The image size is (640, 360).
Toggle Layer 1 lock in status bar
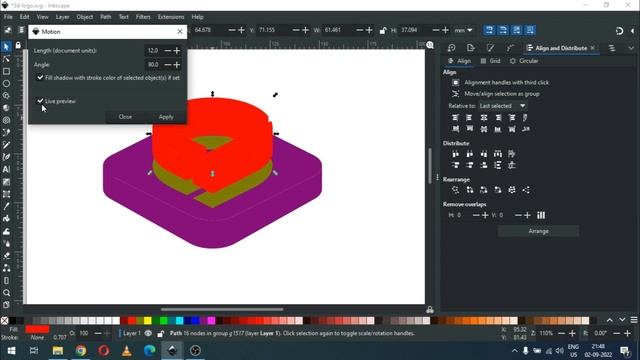coord(160,333)
